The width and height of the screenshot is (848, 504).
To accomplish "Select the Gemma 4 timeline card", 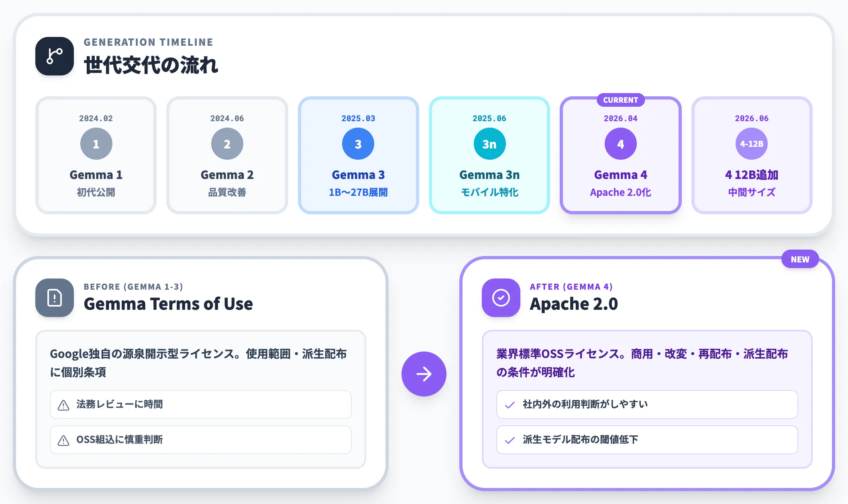I will (x=621, y=155).
